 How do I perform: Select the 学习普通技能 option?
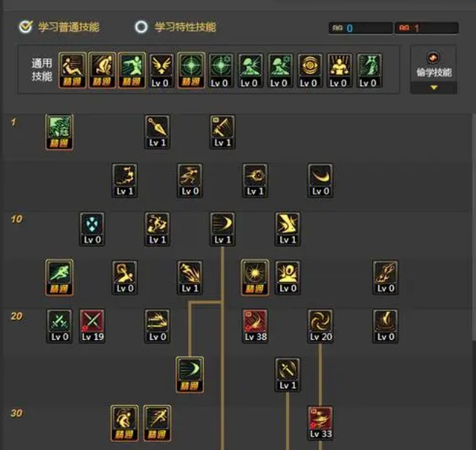59,27
